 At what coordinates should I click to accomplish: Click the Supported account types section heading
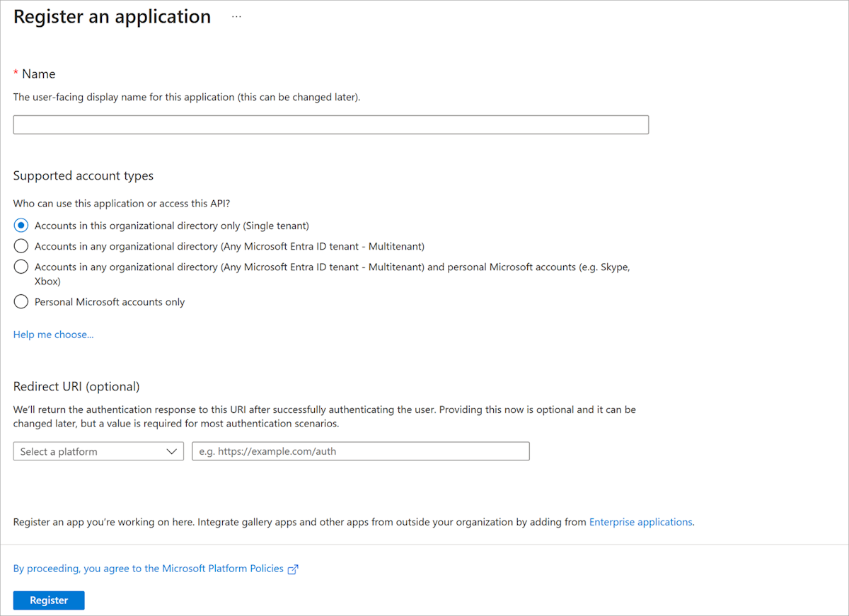pos(83,175)
